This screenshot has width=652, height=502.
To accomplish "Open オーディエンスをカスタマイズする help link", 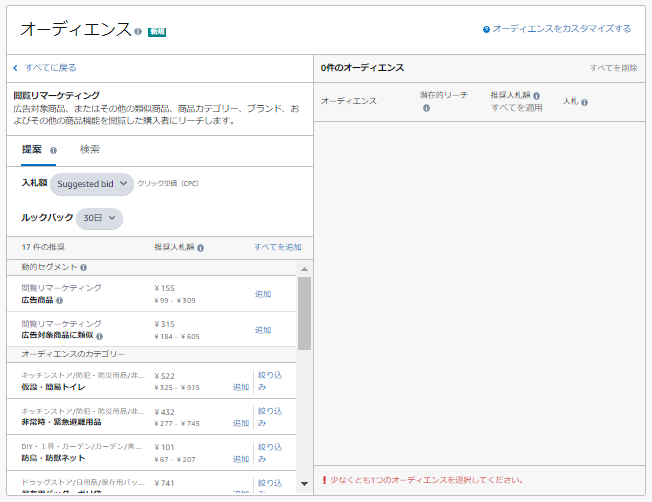I will 562,29.
